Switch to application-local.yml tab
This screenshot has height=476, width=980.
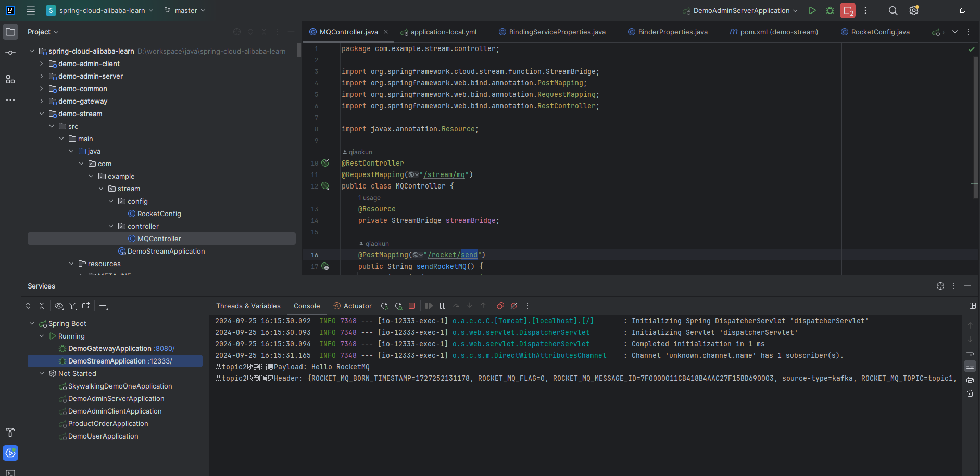click(438, 32)
